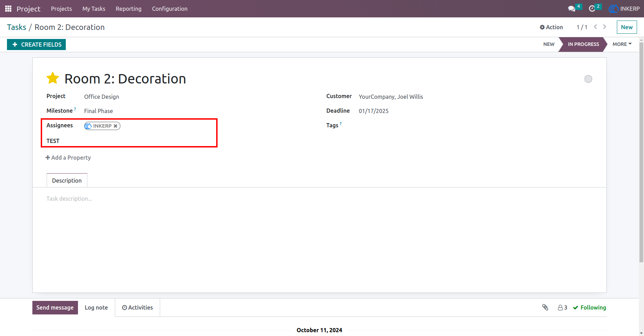Click the attachment paperclip icon
Image resolution: width=644 pixels, height=336 pixels.
coord(545,307)
